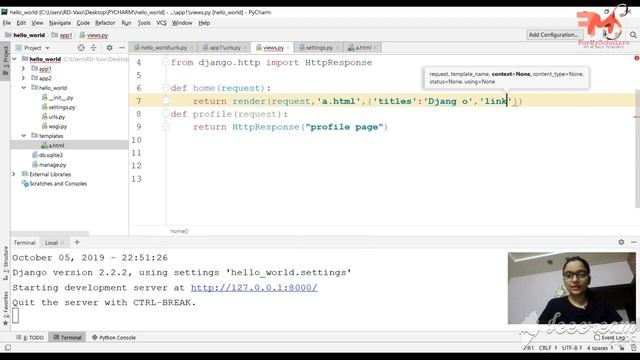Hide the Project tool window
The width and height of the screenshot is (640, 360).
(x=122, y=48)
